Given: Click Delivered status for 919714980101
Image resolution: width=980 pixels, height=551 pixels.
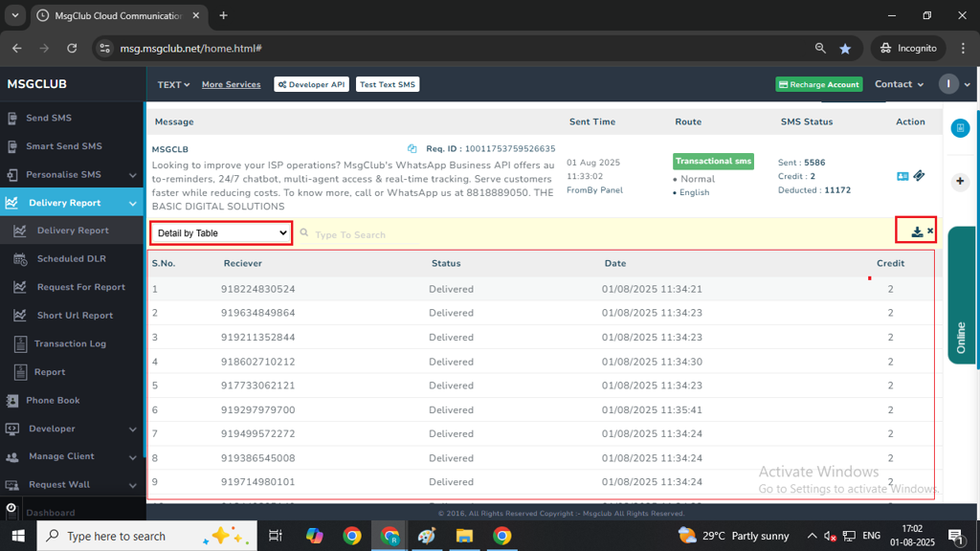Looking at the screenshot, I should coord(451,482).
